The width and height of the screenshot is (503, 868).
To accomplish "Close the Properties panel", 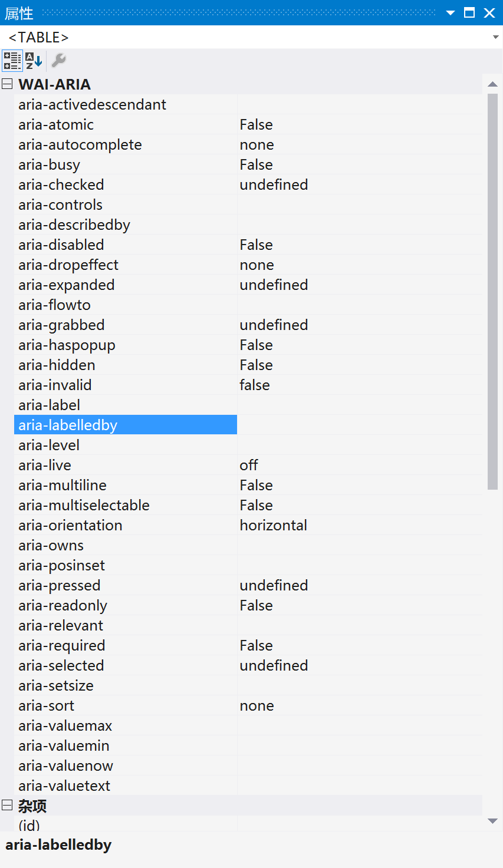I will coord(489,13).
